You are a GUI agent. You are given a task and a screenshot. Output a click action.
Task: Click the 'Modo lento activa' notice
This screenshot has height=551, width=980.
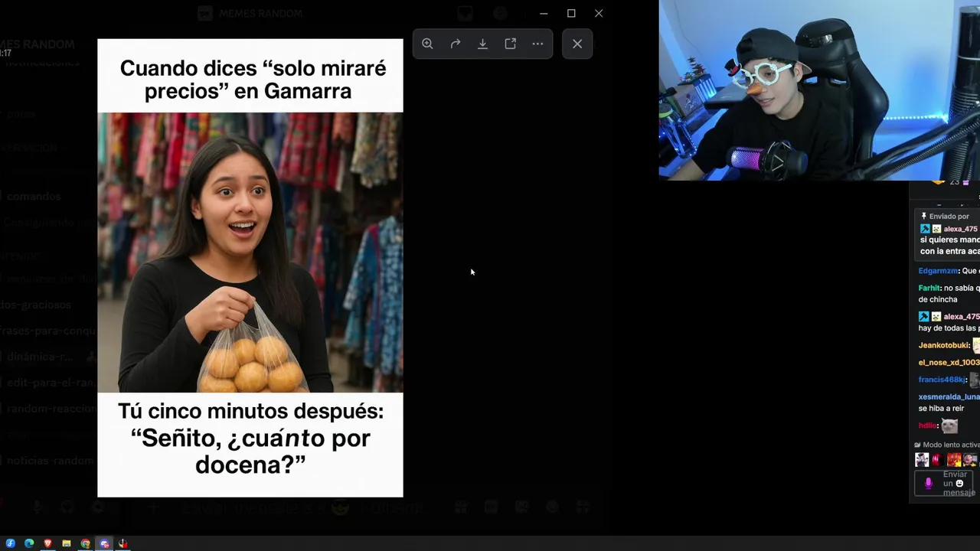coord(947,445)
